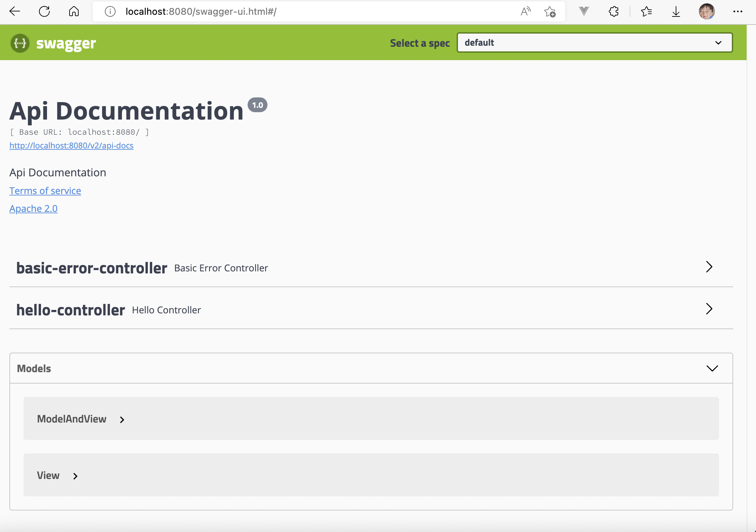Activate the read aloud icon
The image size is (756, 532).
(526, 11)
